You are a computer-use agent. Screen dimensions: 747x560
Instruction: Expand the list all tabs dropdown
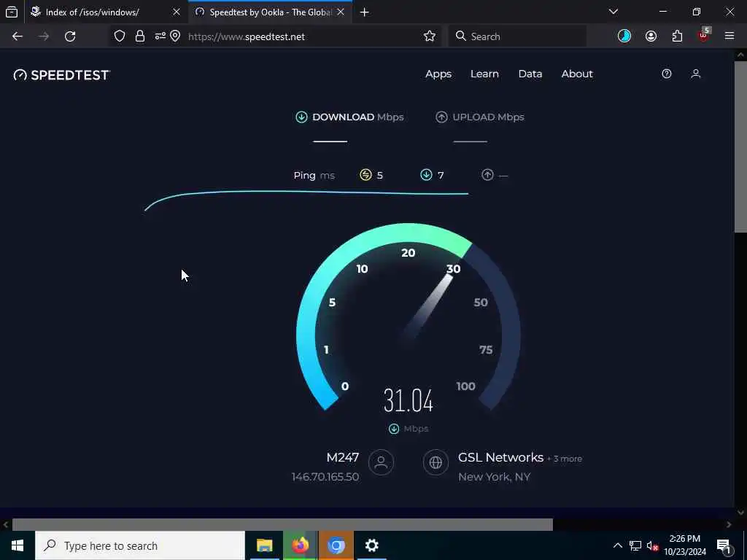pyautogui.click(x=614, y=12)
